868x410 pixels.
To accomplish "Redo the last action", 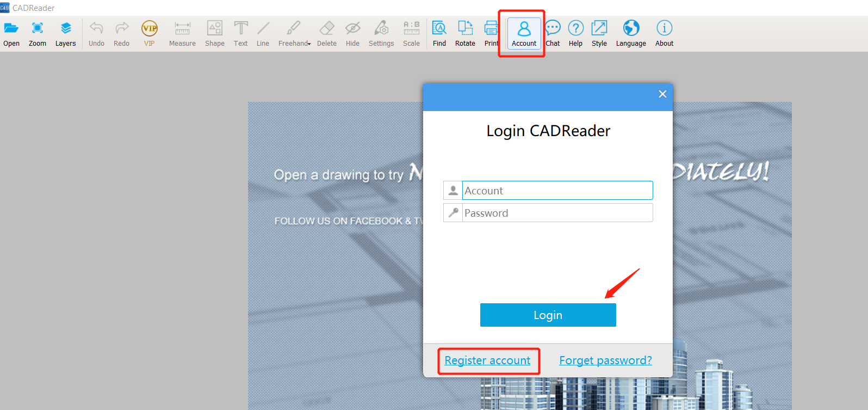I will click(122, 34).
